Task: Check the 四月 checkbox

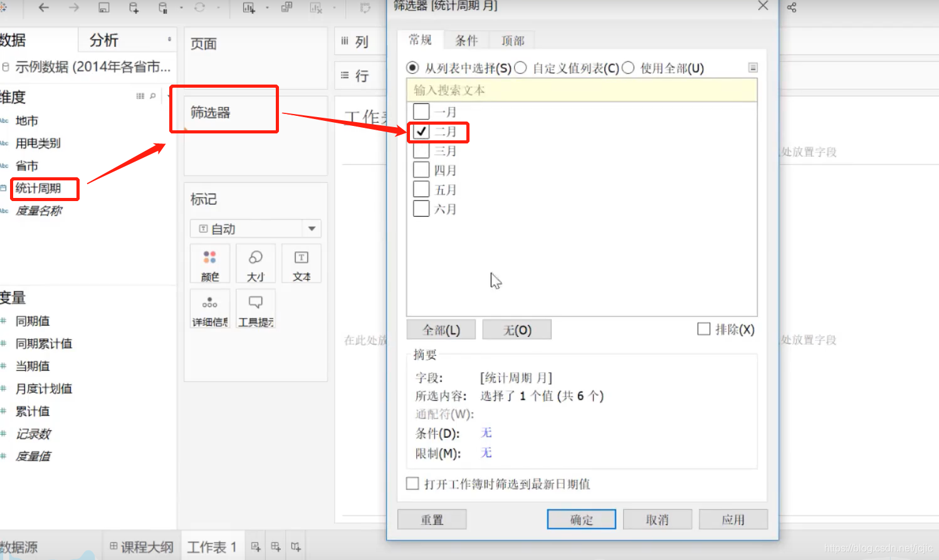Action: 421,170
